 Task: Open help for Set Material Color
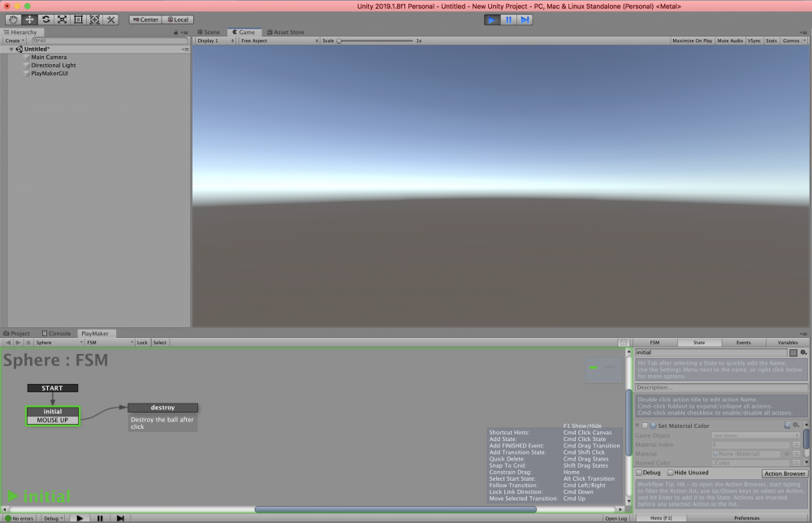[x=787, y=425]
